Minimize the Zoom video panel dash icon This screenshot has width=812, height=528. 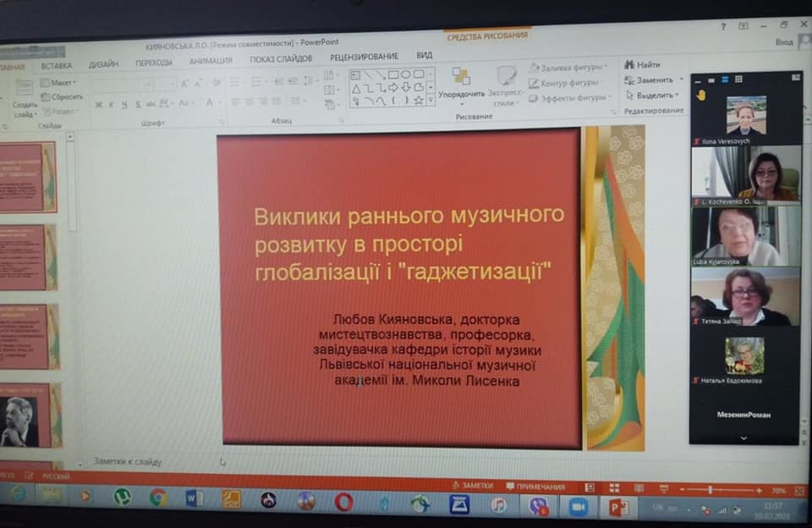(x=698, y=81)
